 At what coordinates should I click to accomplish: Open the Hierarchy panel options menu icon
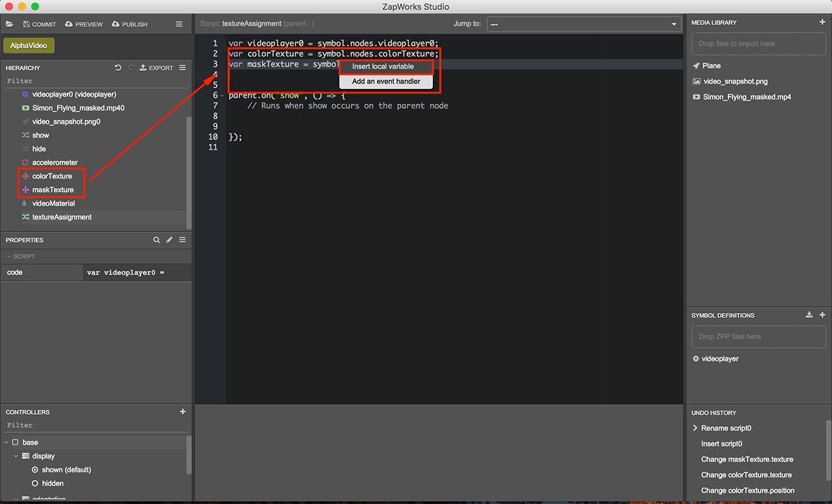(183, 68)
